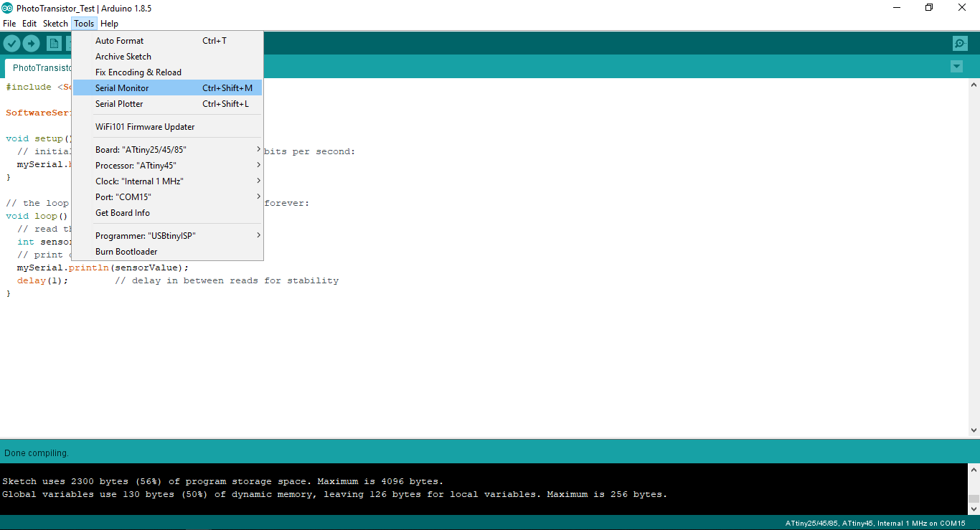Select Get Board Info
980x530 pixels.
[167, 213]
